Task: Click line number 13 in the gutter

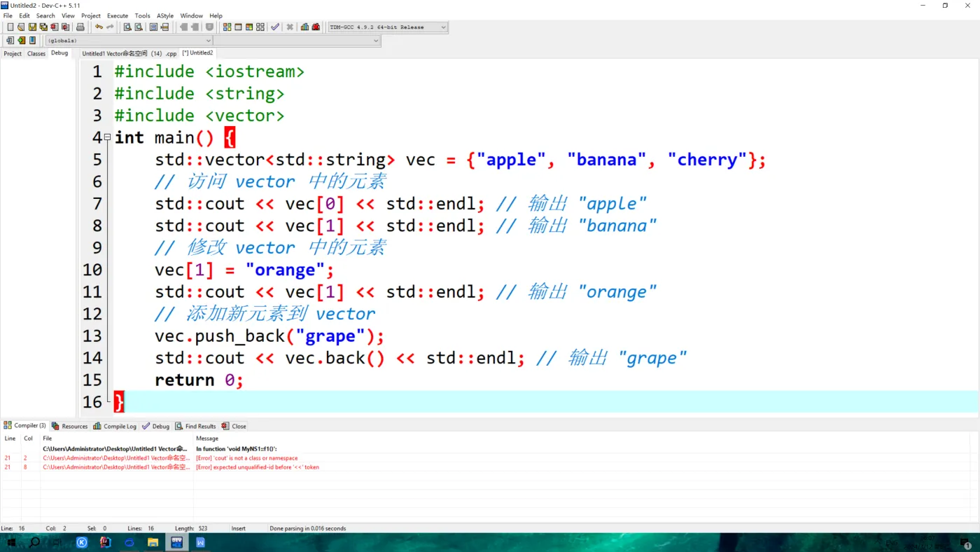Action: click(x=92, y=336)
